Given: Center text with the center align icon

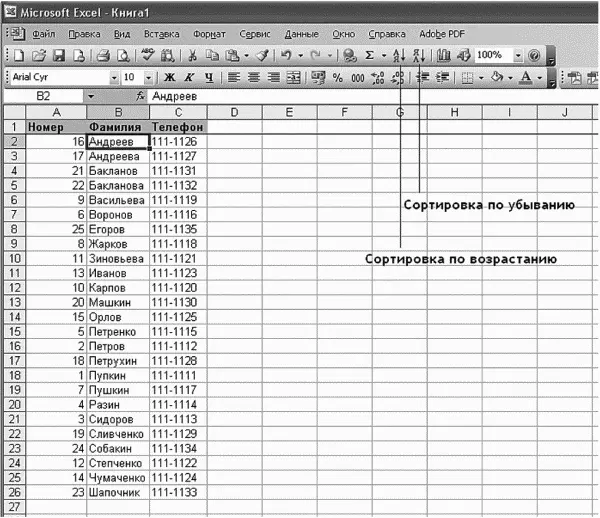Looking at the screenshot, I should click(254, 78).
